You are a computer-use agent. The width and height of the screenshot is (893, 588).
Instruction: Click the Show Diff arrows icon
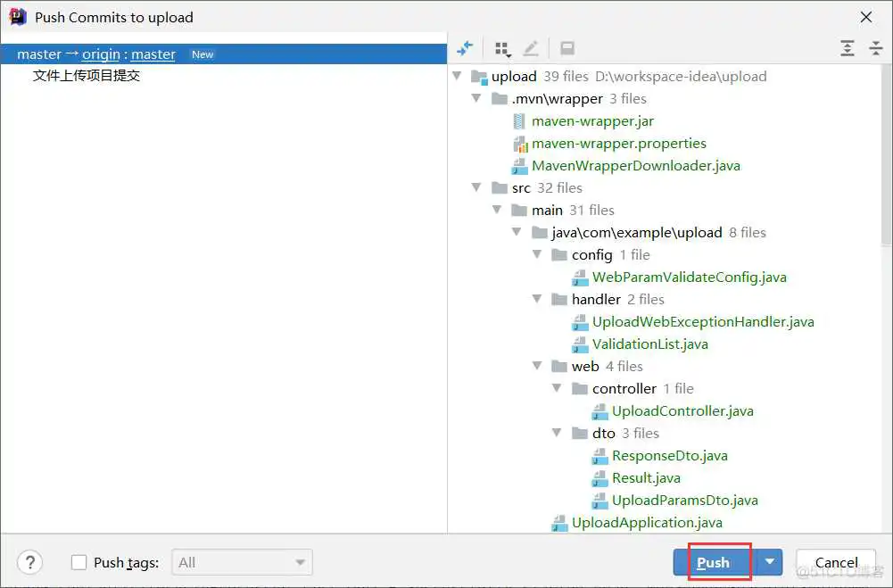(464, 48)
